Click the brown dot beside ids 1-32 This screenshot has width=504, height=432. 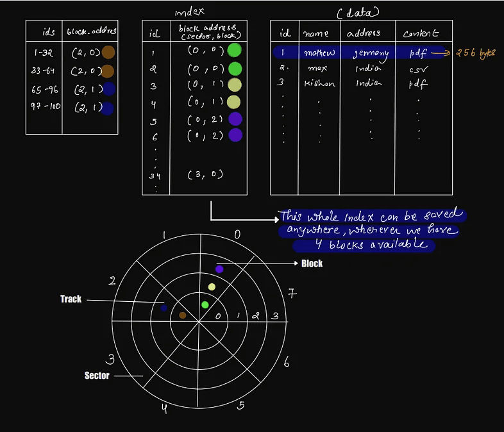pyautogui.click(x=108, y=53)
